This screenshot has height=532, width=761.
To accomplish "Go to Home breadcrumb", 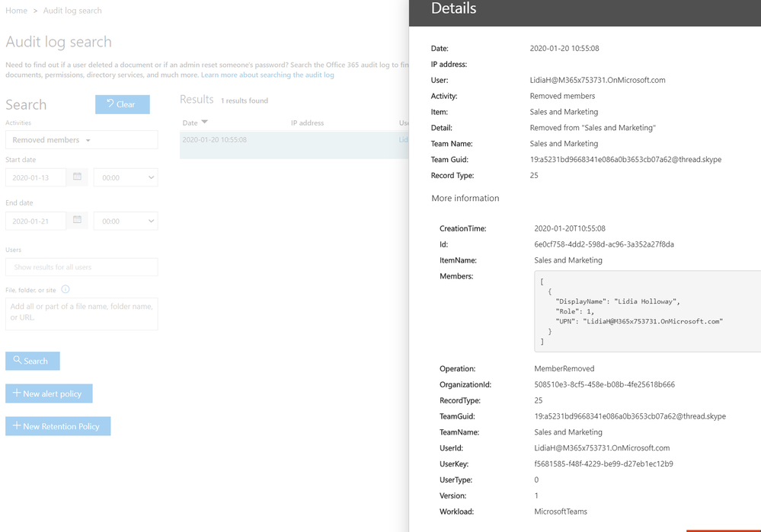I will pyautogui.click(x=17, y=11).
